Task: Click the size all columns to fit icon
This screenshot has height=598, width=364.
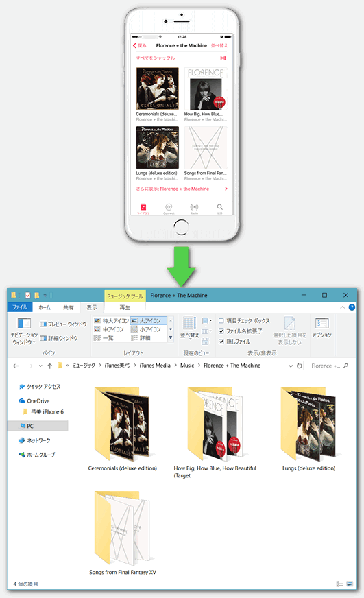Action: coord(205,342)
